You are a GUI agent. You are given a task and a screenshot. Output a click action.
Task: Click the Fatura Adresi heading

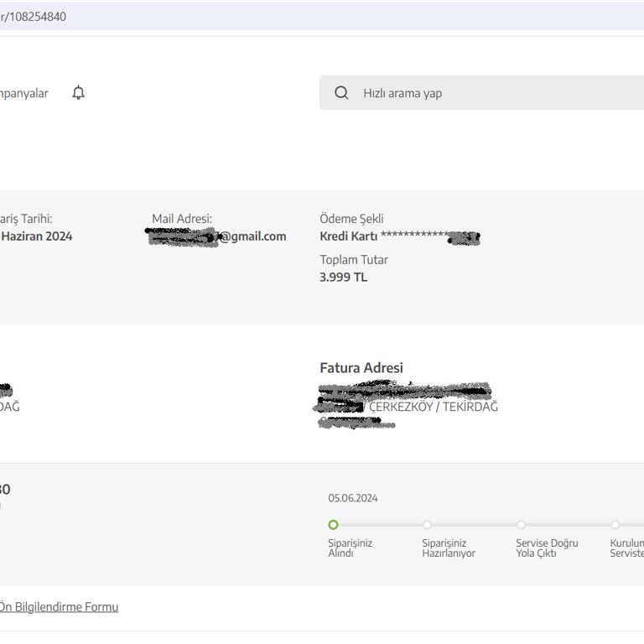click(361, 368)
